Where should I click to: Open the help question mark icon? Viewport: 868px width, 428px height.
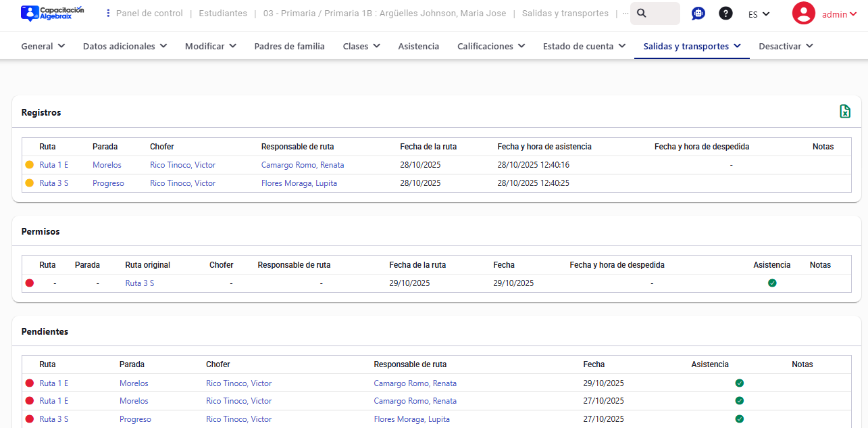pyautogui.click(x=725, y=14)
